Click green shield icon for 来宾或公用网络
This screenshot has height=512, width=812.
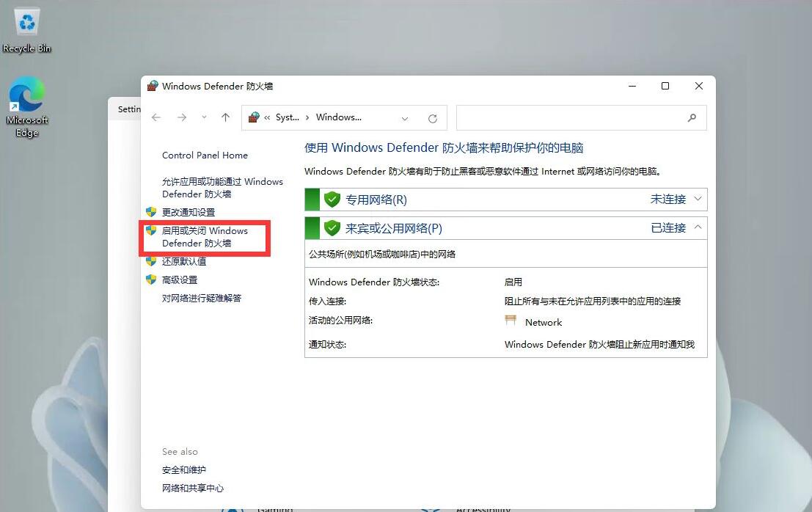332,228
